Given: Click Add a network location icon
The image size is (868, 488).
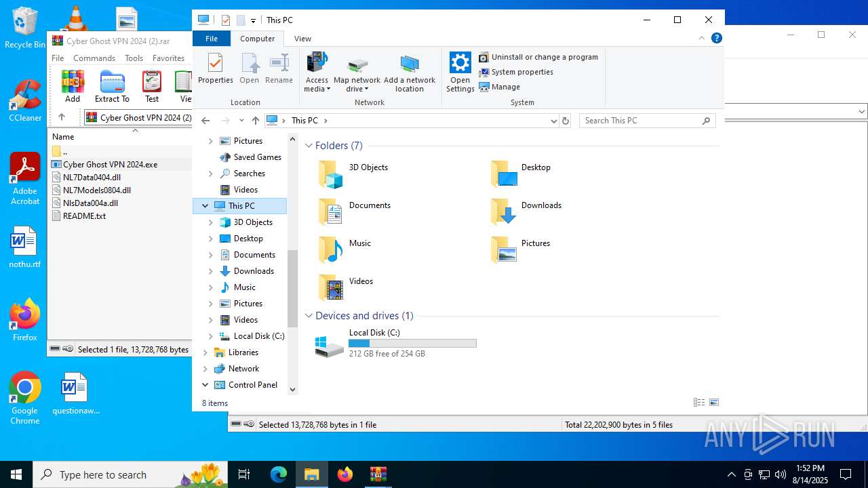Looking at the screenshot, I should click(410, 72).
